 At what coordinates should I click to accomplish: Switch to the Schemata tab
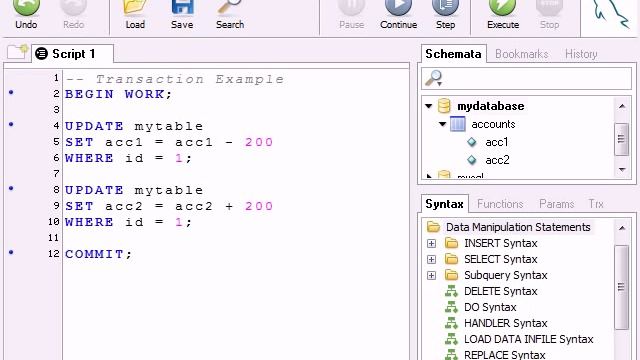[x=453, y=53]
